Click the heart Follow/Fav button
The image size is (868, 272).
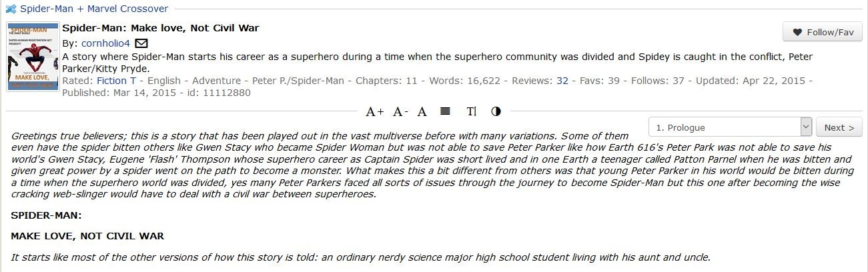823,32
